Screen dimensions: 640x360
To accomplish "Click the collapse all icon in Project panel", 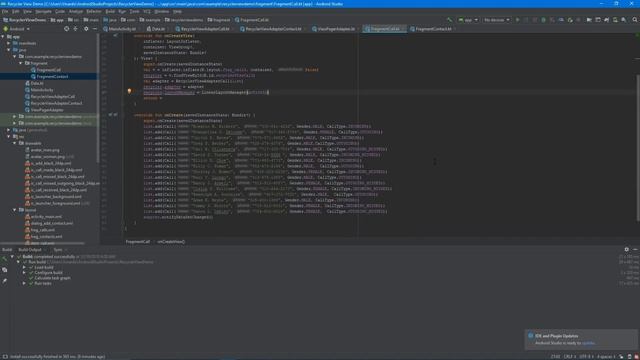I will [x=76, y=29].
